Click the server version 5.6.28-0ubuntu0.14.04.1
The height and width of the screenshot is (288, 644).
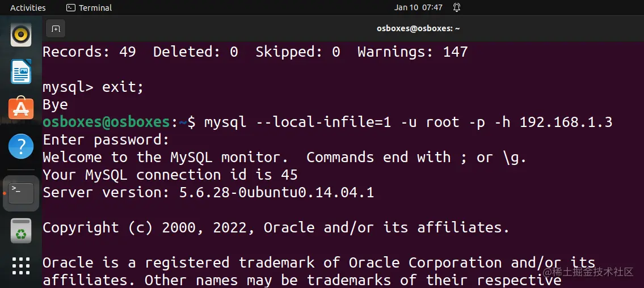click(276, 192)
